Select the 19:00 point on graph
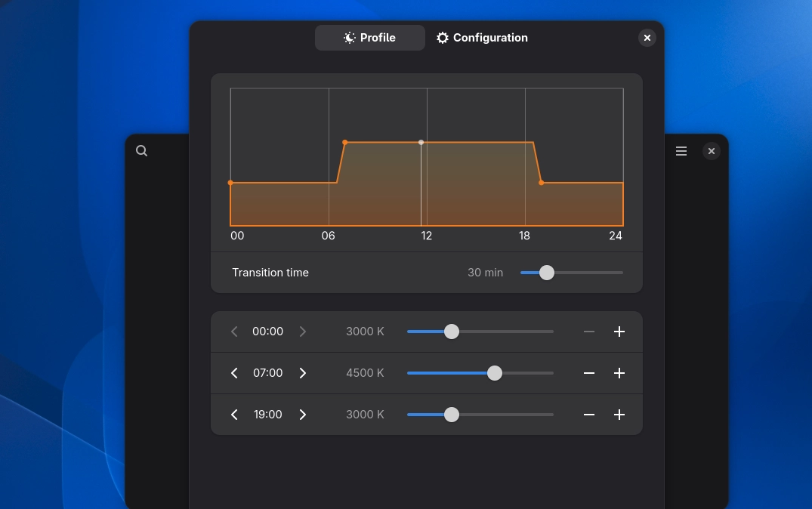This screenshot has width=812, height=509. coord(541,183)
